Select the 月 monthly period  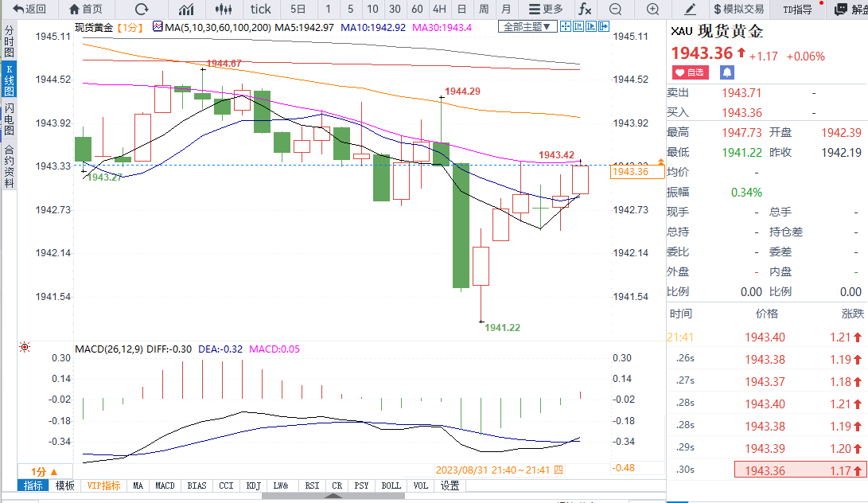506,9
